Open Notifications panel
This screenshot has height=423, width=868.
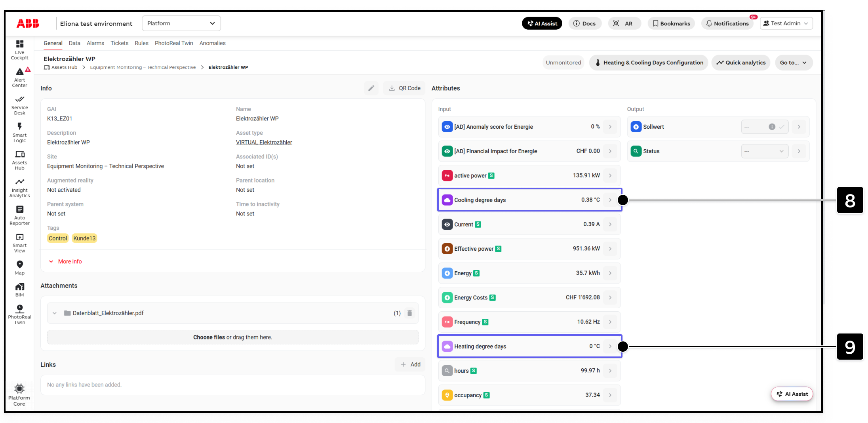tap(727, 23)
